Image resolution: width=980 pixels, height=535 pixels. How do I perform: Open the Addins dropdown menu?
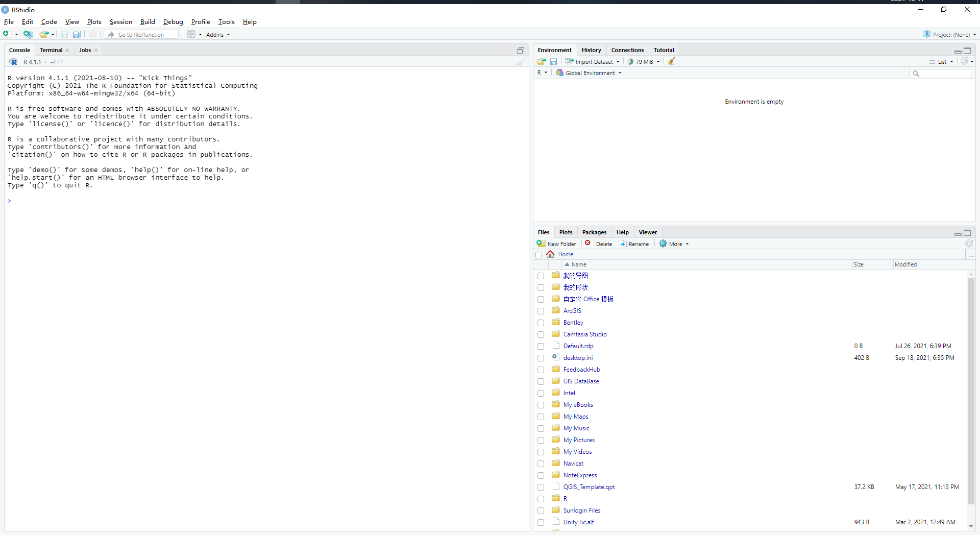tap(218, 35)
